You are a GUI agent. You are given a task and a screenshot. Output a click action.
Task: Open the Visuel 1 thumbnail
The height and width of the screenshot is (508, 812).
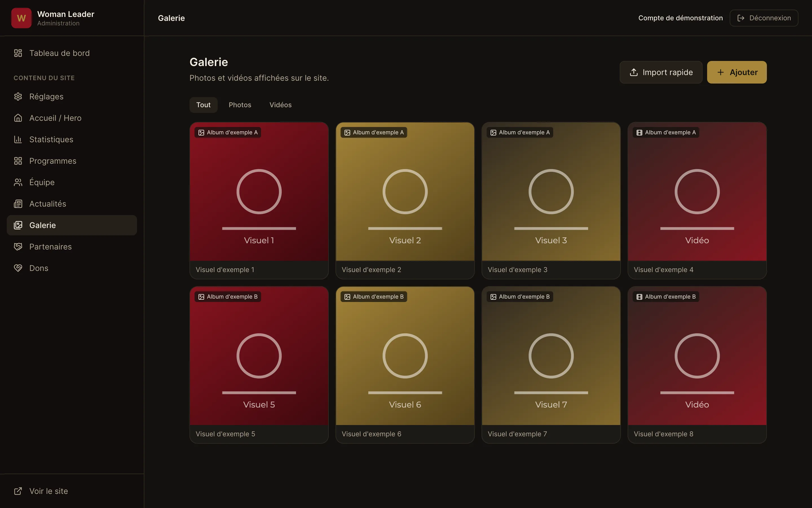pyautogui.click(x=259, y=192)
